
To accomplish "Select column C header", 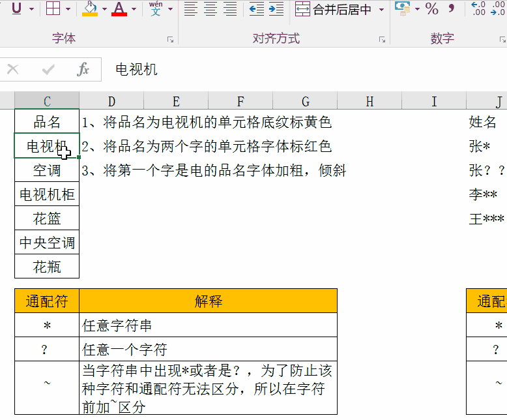I will tap(47, 101).
